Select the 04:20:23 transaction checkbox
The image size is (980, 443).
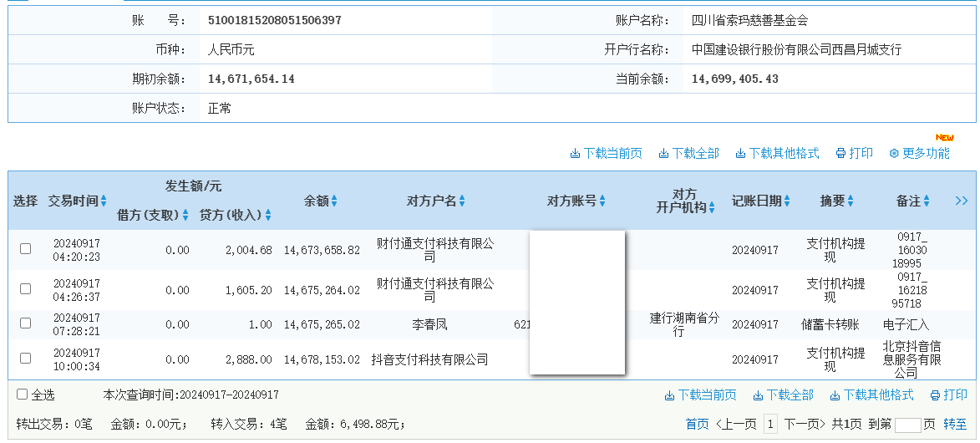[26, 249]
